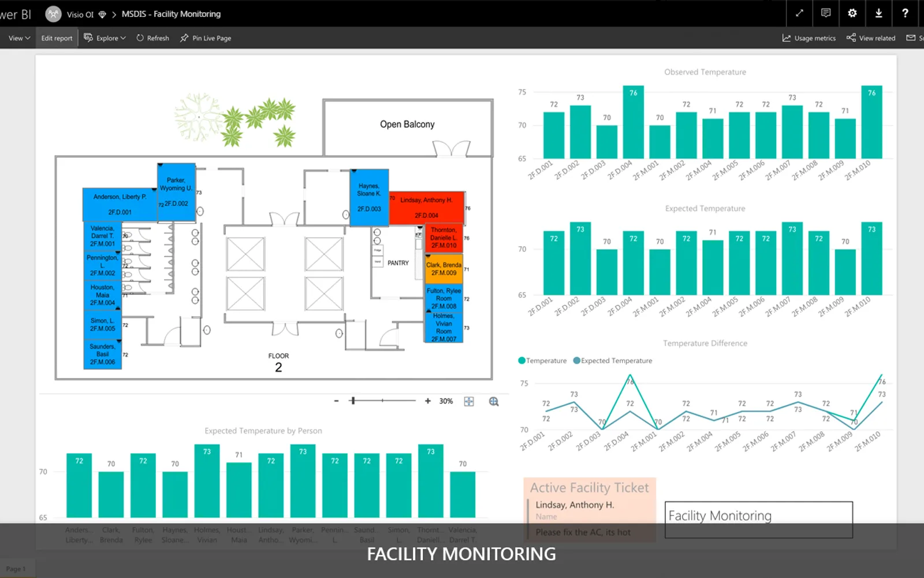
Task: Open the MSDIS - Facility Monitoring breadcrumb
Action: point(171,14)
